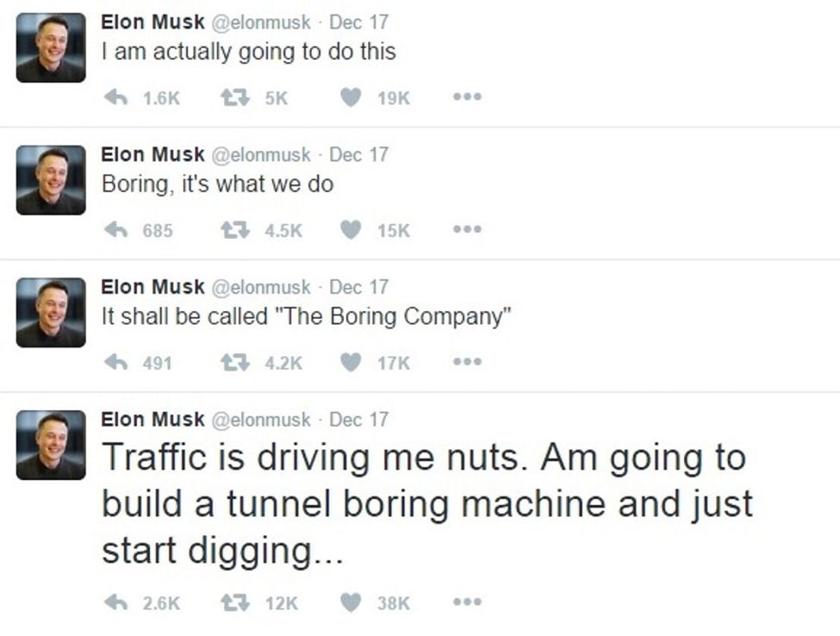Open more options on "I am actually going" tweet

(x=467, y=97)
